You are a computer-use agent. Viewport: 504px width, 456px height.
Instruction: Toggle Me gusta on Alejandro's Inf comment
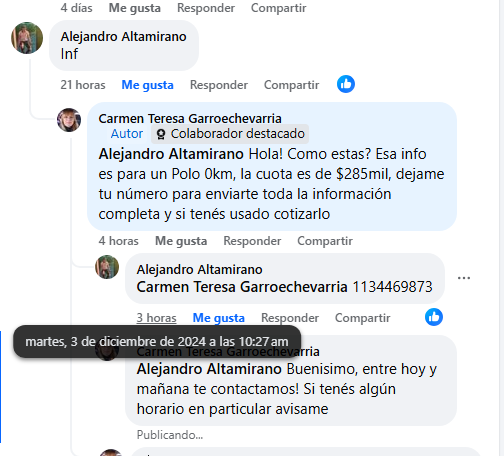click(147, 85)
